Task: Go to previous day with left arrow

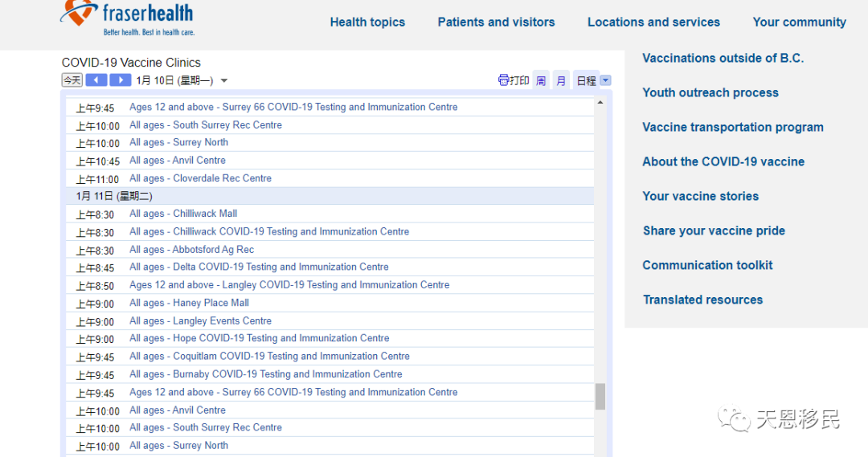Action: [96, 80]
